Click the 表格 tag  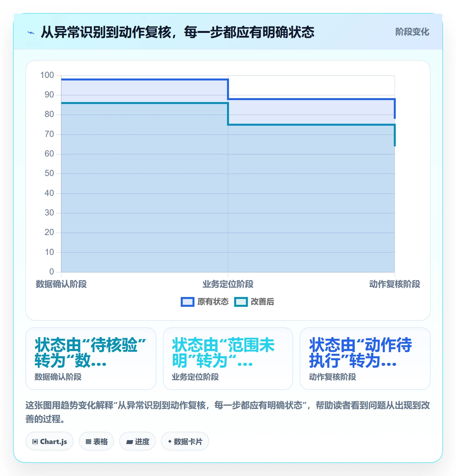click(x=96, y=441)
